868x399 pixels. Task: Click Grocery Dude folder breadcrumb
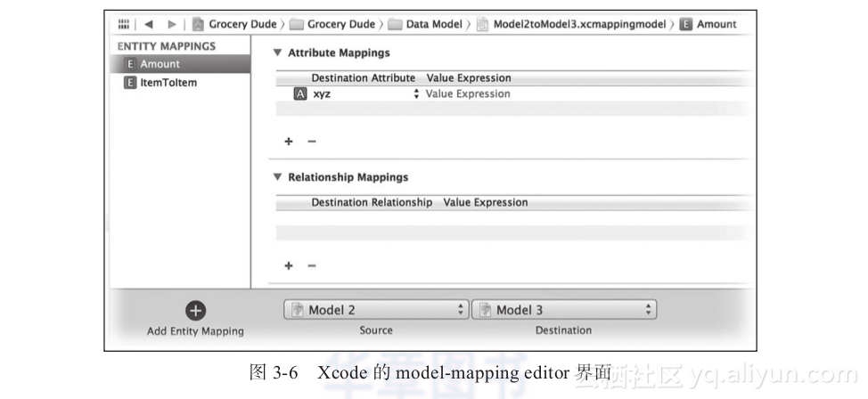(332, 24)
